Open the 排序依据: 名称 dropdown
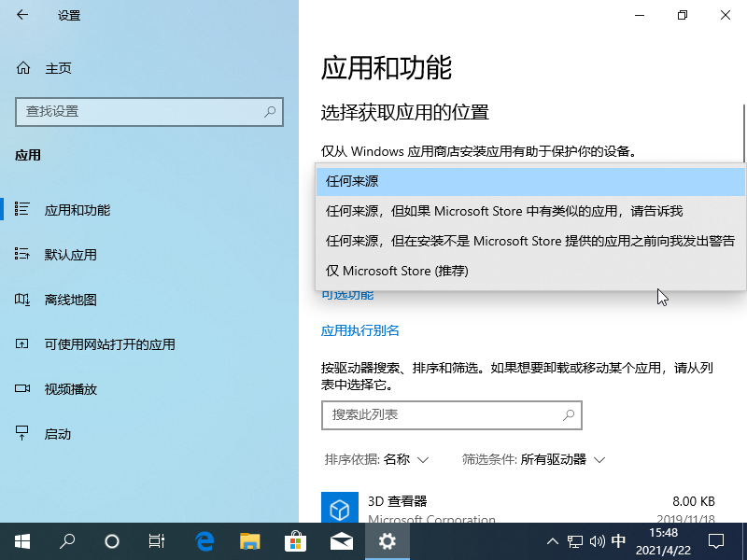 click(x=377, y=459)
